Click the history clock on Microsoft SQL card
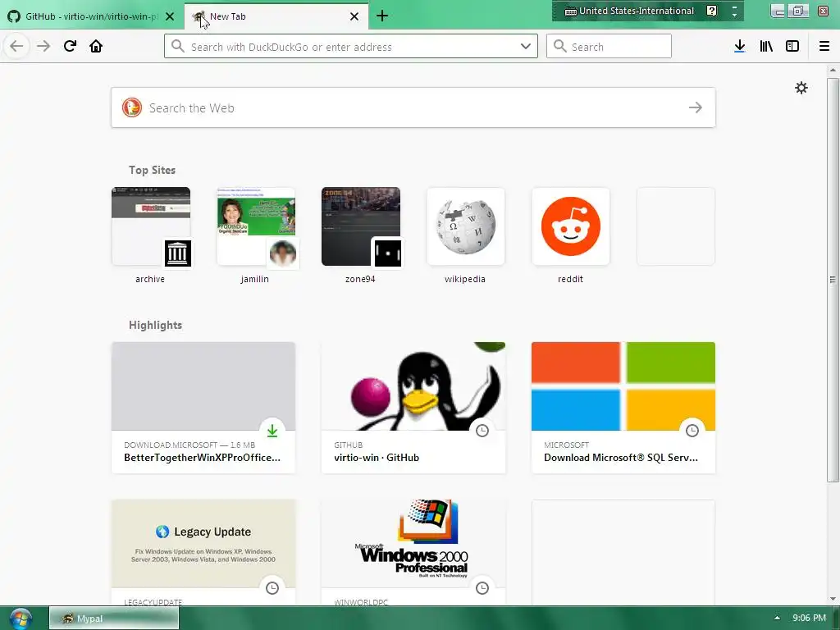840x630 pixels. click(x=692, y=430)
